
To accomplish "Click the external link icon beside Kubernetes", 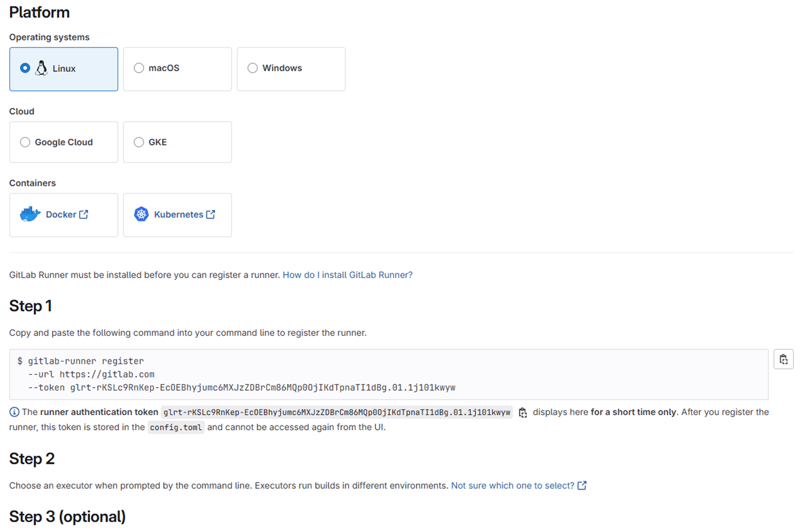I will point(211,214).
